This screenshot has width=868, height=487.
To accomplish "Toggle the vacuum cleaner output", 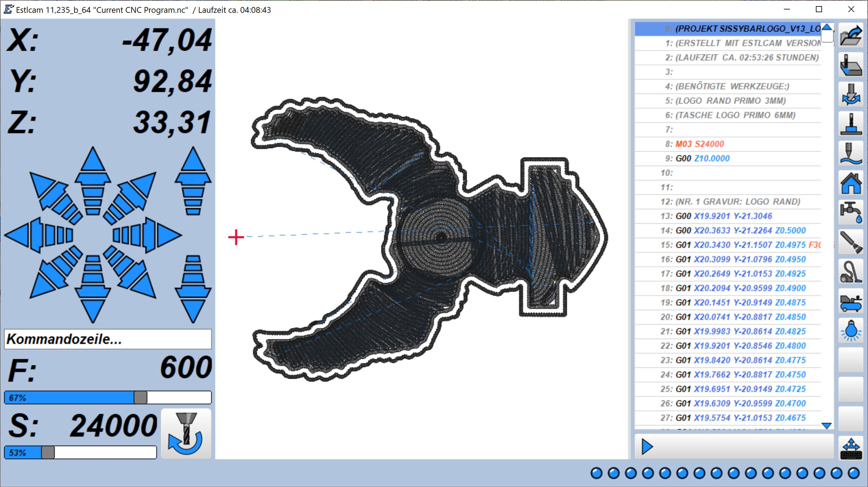I will point(851,271).
